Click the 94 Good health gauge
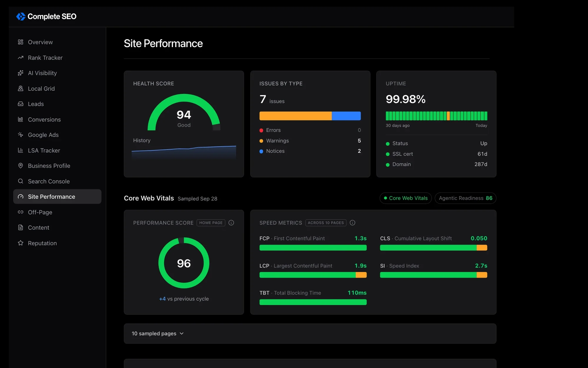 (184, 112)
